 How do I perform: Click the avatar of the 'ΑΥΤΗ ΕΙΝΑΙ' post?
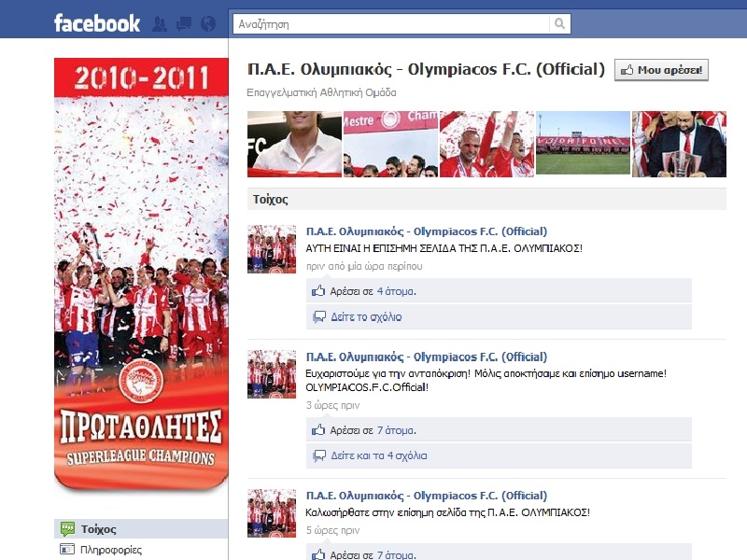[x=272, y=249]
